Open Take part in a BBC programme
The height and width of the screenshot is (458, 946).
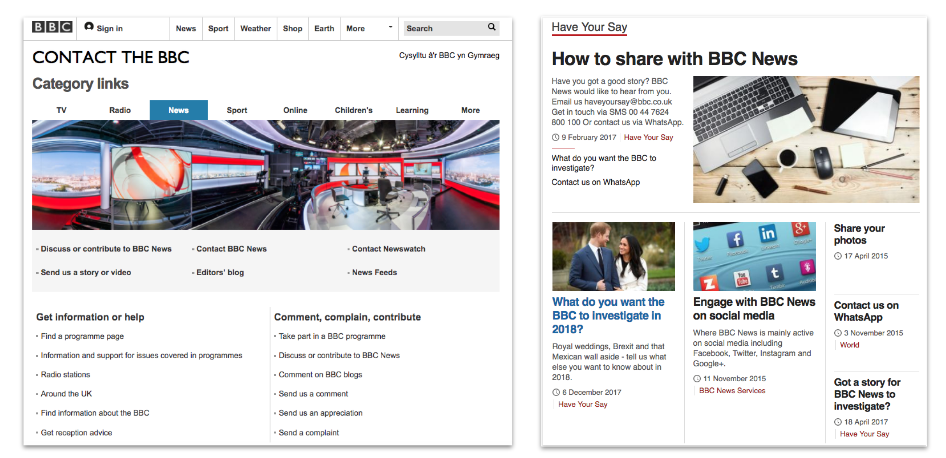click(332, 336)
